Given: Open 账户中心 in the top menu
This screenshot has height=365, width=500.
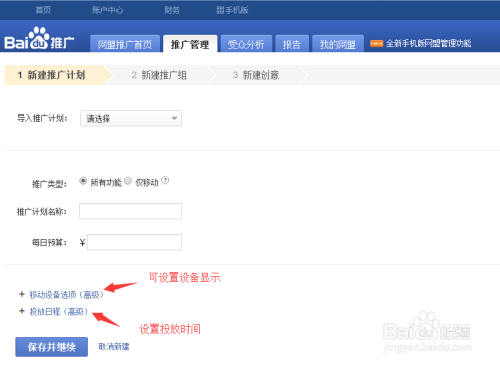Looking at the screenshot, I should (x=107, y=10).
